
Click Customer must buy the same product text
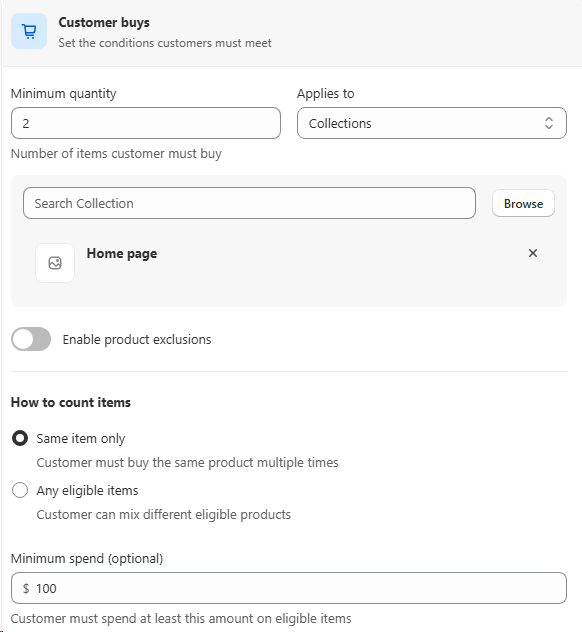(187, 463)
